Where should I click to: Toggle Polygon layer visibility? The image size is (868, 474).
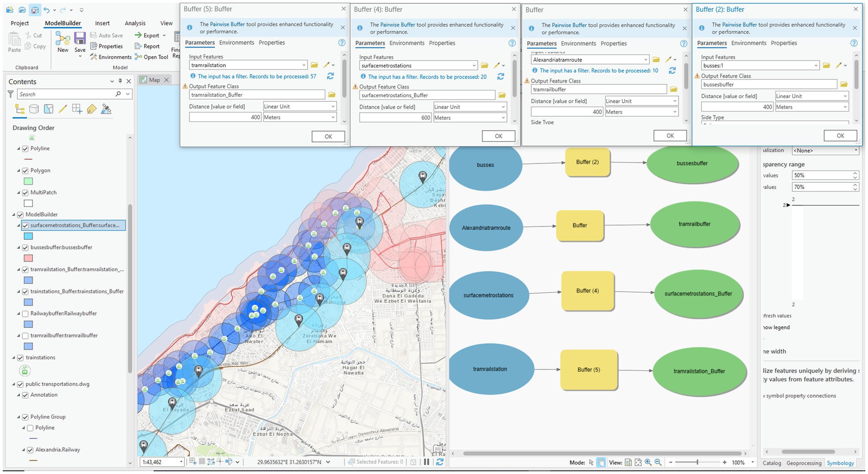26,171
